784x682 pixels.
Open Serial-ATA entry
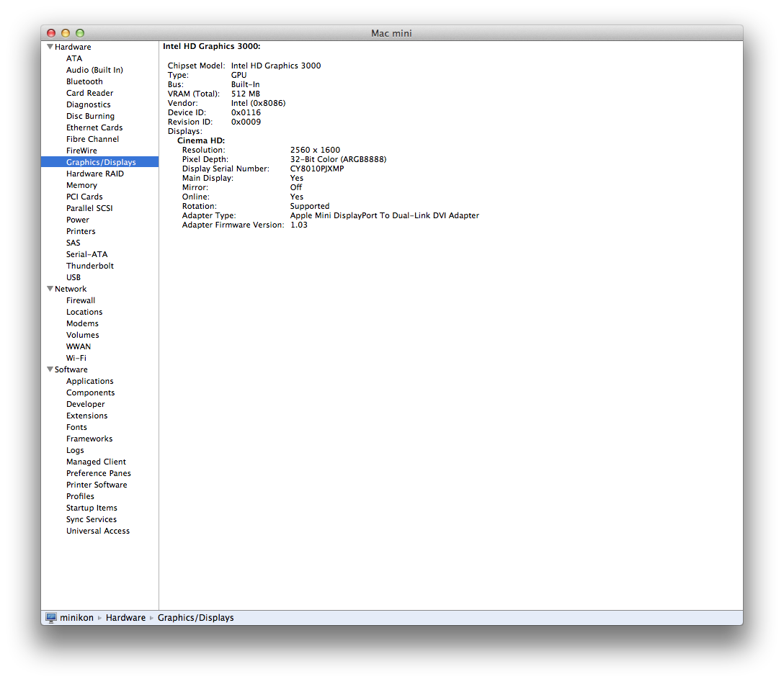(x=87, y=254)
